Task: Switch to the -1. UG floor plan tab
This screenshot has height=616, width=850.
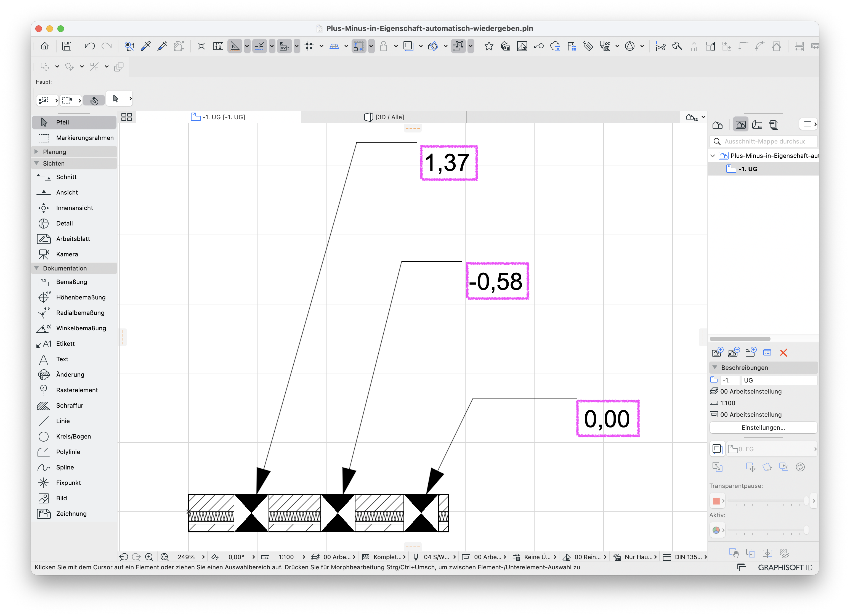Action: [219, 117]
